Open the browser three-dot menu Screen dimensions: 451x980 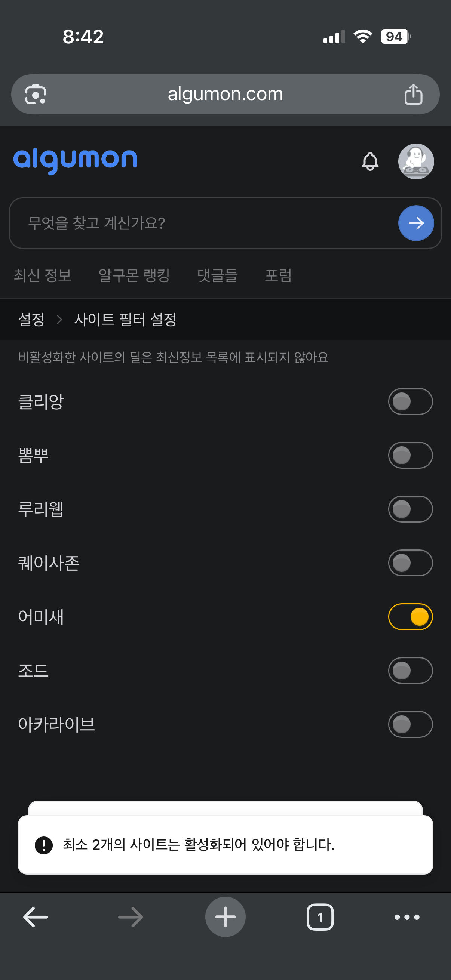(x=406, y=917)
